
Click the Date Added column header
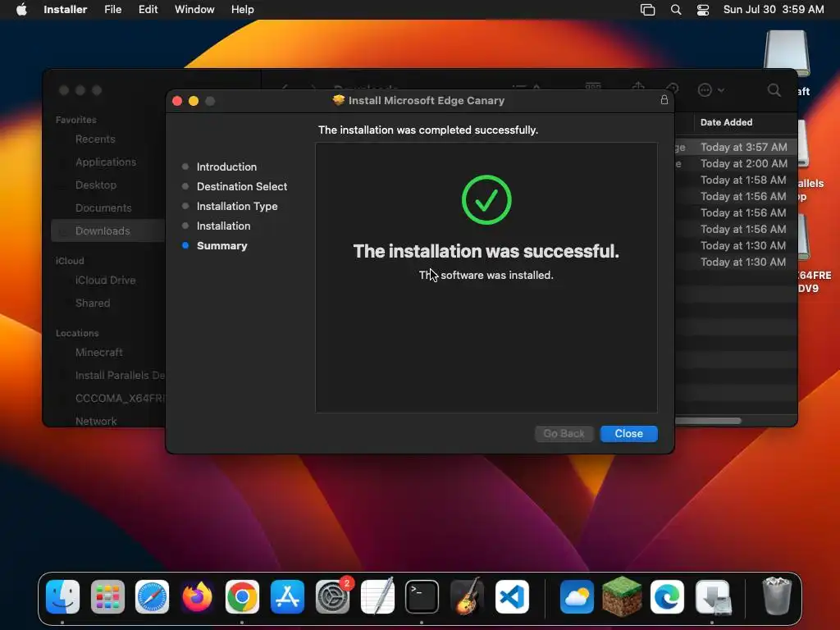(726, 122)
